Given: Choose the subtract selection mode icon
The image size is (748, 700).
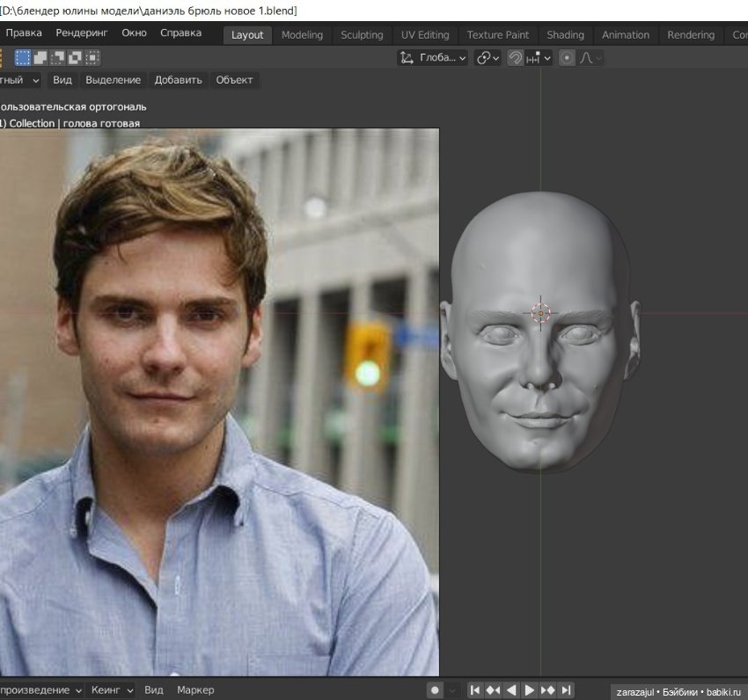Looking at the screenshot, I should pos(58,58).
